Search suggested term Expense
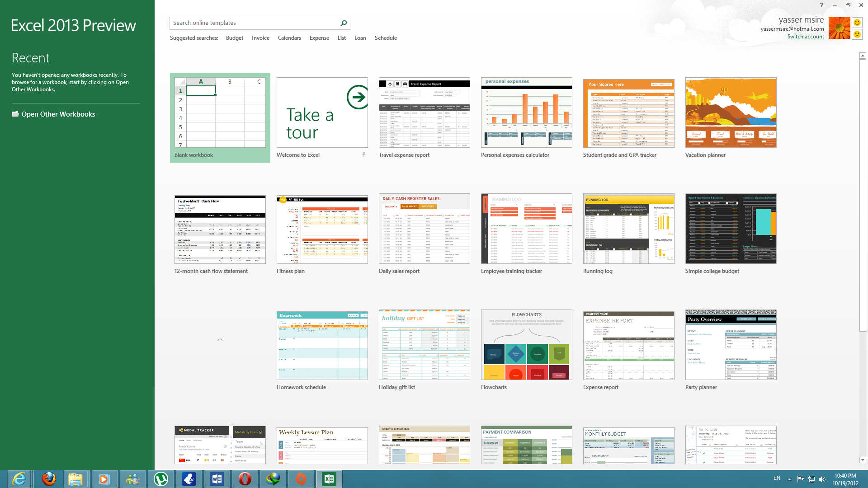The image size is (868, 488). click(x=319, y=38)
